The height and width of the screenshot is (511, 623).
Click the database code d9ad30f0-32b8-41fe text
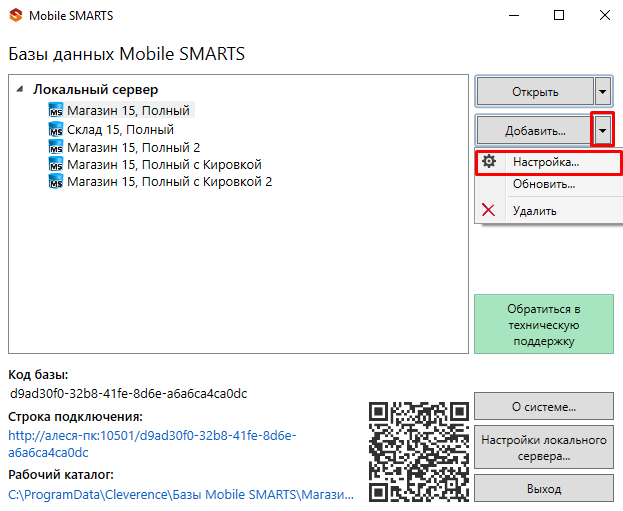(128, 393)
